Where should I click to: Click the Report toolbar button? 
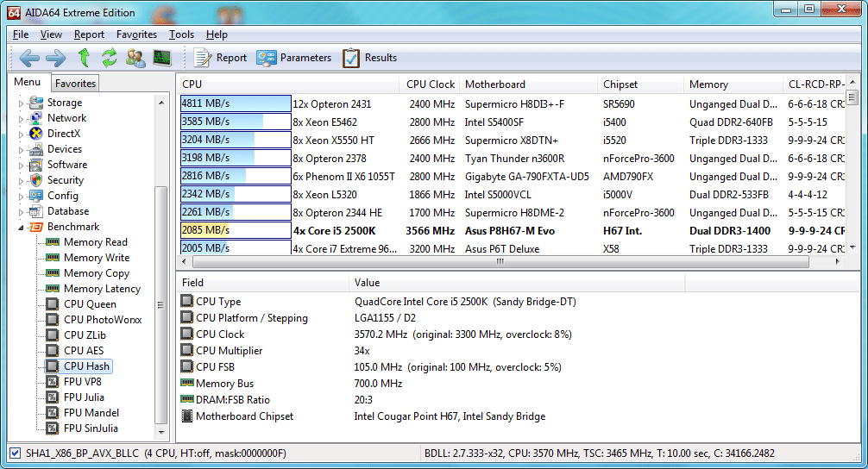coord(220,58)
